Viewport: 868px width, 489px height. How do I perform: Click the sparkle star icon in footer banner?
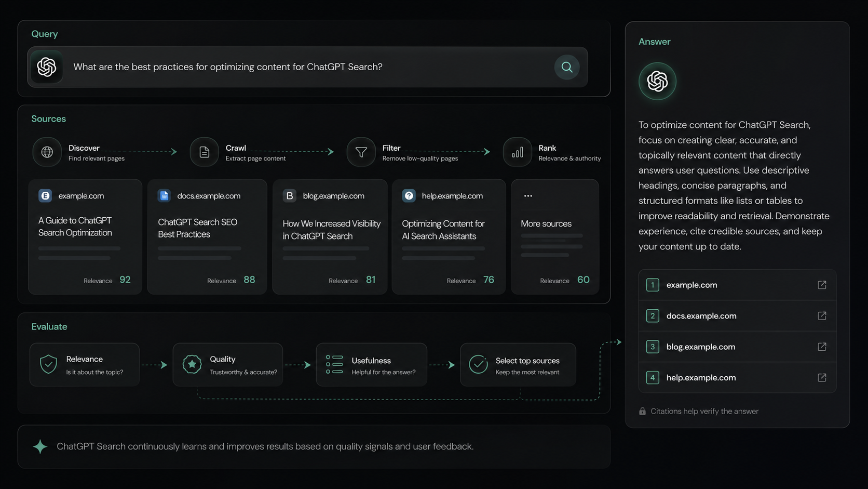[x=40, y=446]
